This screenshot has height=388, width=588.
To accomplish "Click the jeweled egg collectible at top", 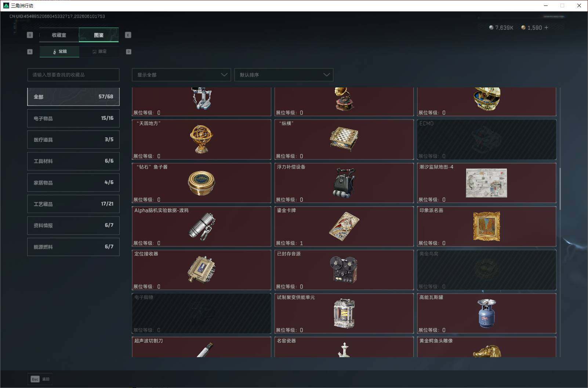I will click(487, 102).
